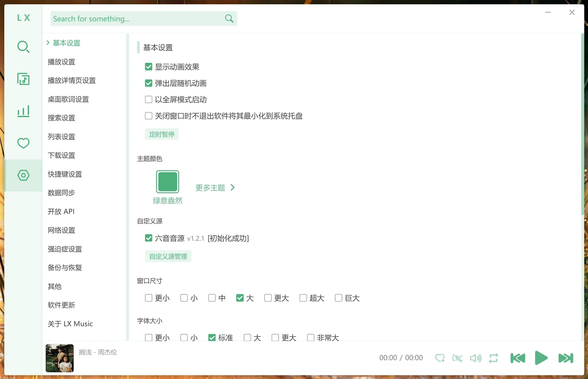This screenshot has width=588, height=379.
Task: Enable 以全屏模式启动 checkbox
Action: pyautogui.click(x=149, y=99)
